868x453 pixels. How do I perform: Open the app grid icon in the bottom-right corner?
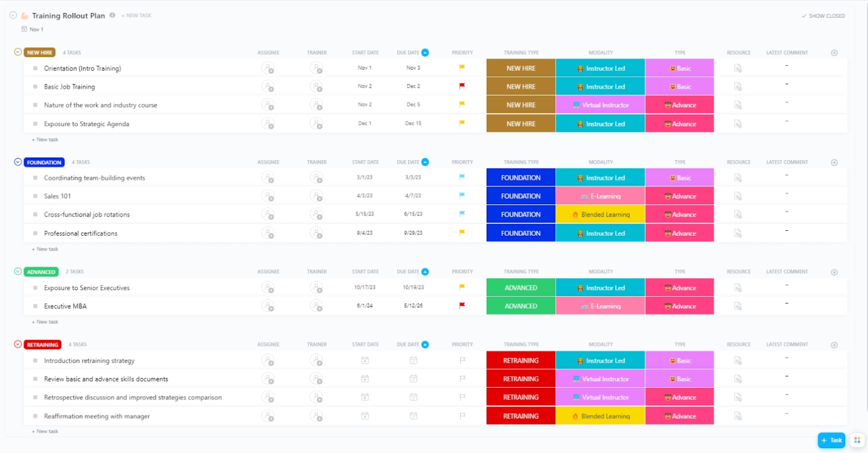coord(858,441)
